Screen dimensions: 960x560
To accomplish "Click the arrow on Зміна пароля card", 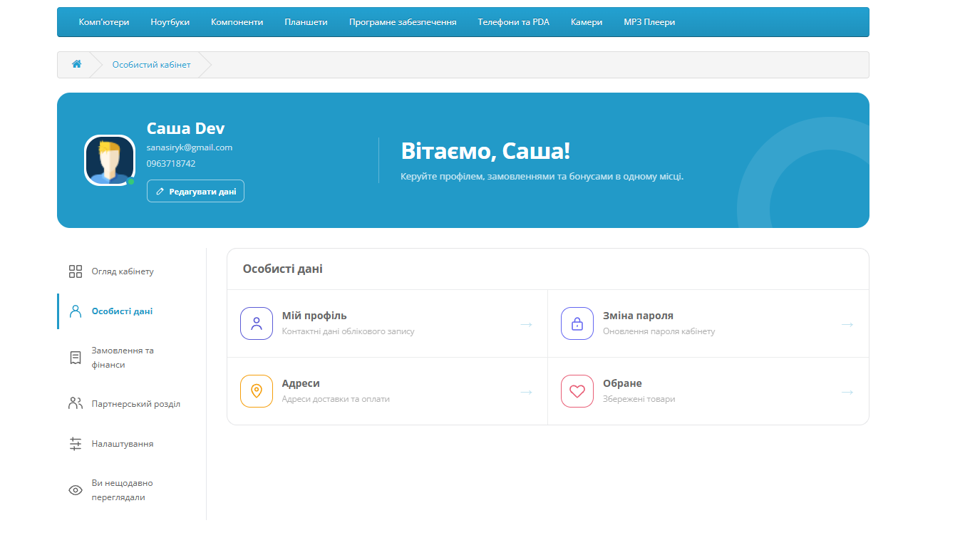I will (847, 324).
